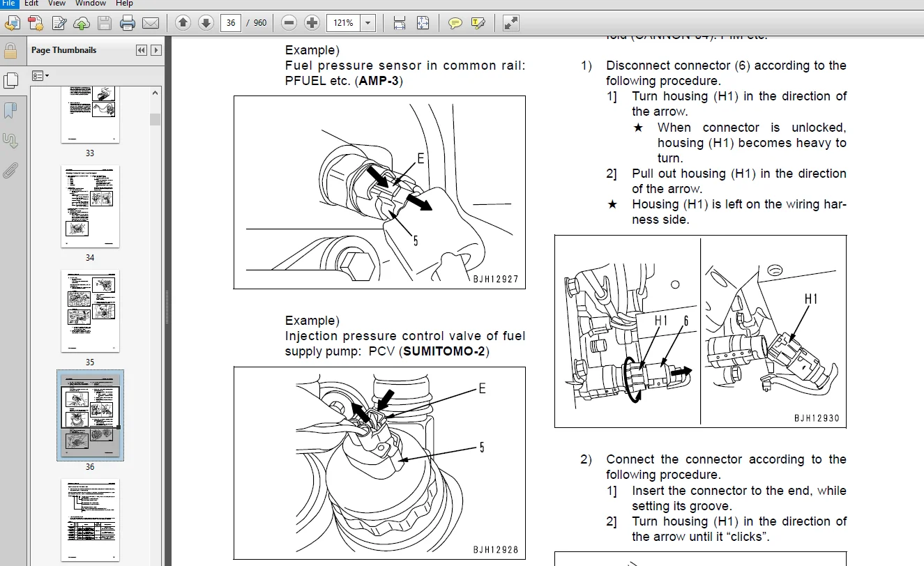Click the Save floppy disk icon
The width and height of the screenshot is (924, 566).
pos(105,24)
